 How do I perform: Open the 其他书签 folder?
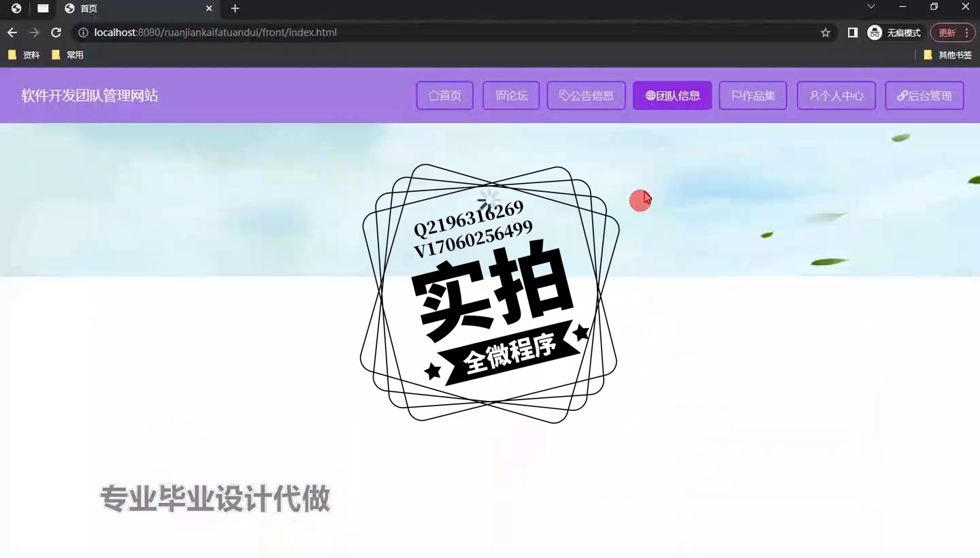click(x=947, y=55)
